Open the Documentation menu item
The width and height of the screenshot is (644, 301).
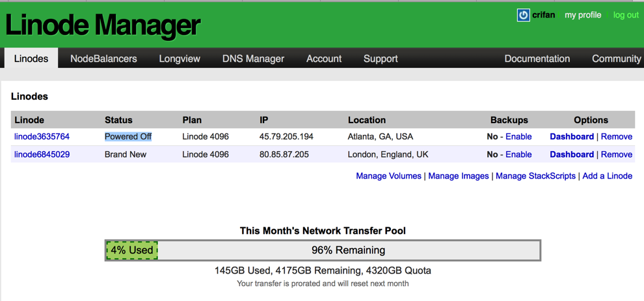[x=537, y=59]
